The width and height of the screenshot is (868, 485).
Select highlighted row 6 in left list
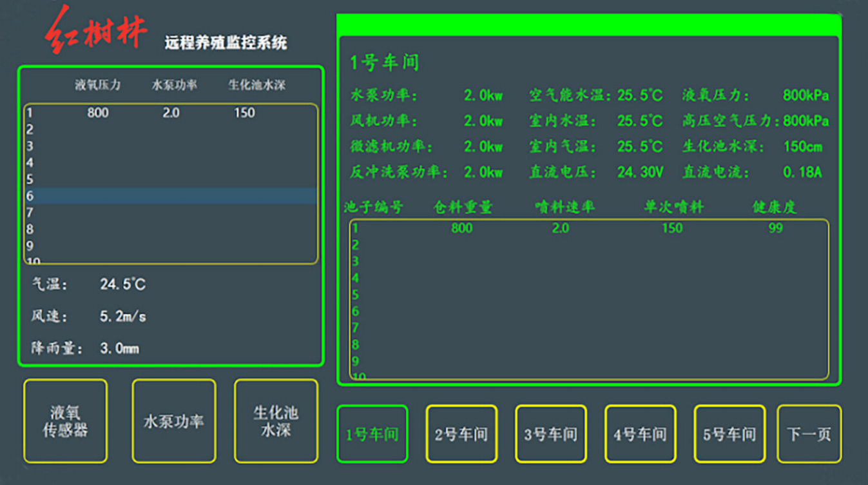[x=171, y=196]
